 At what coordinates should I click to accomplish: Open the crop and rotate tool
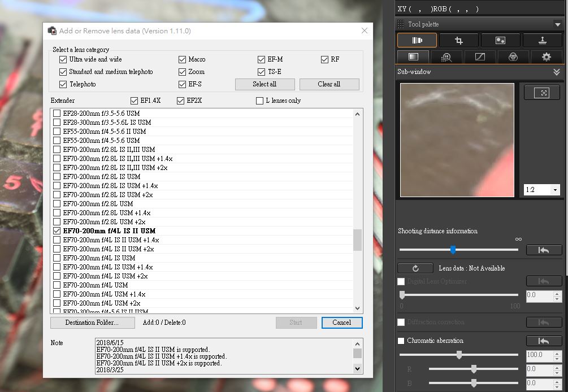pyautogui.click(x=458, y=40)
